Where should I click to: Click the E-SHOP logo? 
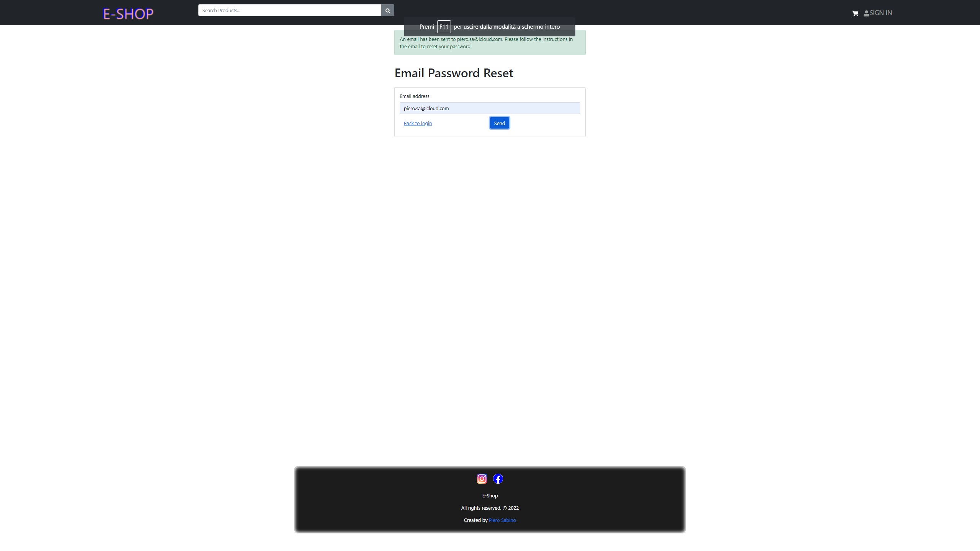pos(128,14)
